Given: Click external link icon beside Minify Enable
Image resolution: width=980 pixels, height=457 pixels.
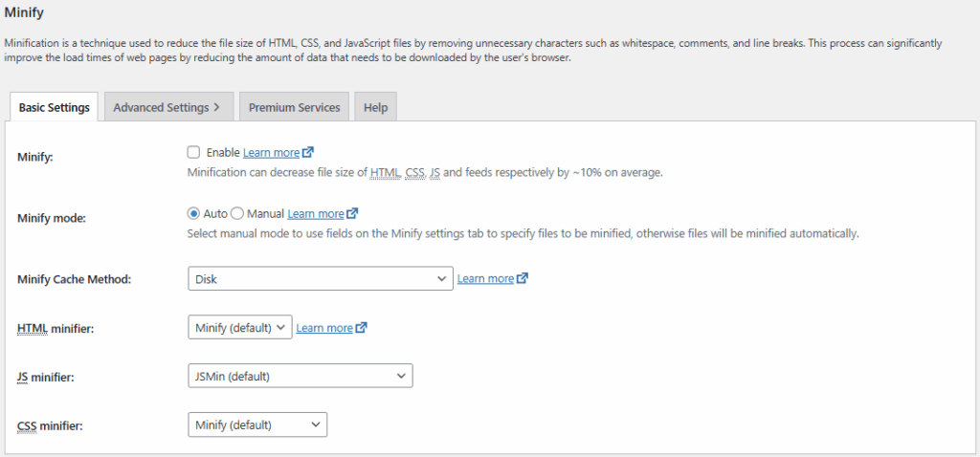Looking at the screenshot, I should 308,153.
